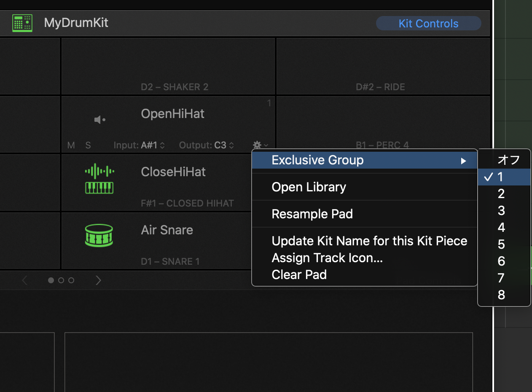Solo the OpenHiHat pad with S

88,145
